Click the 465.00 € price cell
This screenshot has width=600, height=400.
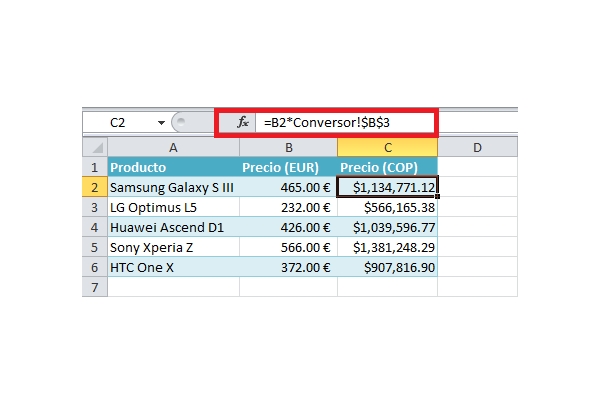tap(289, 187)
